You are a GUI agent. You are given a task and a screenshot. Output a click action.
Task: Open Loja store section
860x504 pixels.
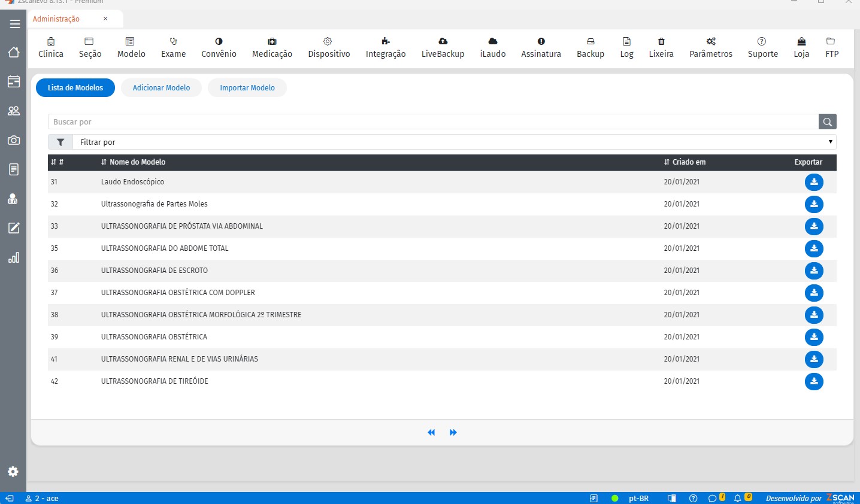point(801,48)
